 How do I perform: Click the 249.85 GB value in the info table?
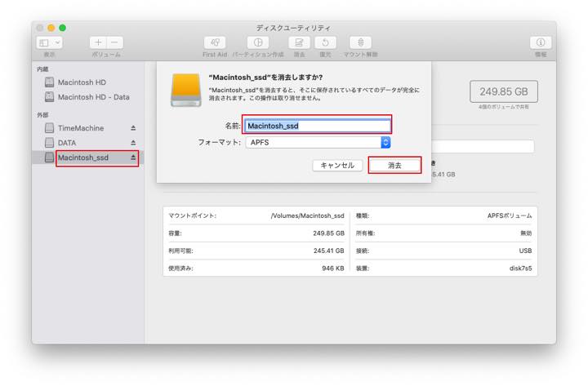click(x=328, y=233)
